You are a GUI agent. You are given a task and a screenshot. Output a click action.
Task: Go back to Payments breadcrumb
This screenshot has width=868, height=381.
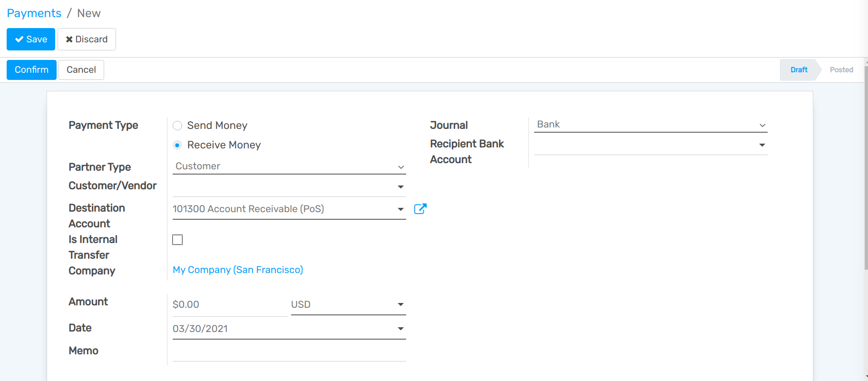34,13
